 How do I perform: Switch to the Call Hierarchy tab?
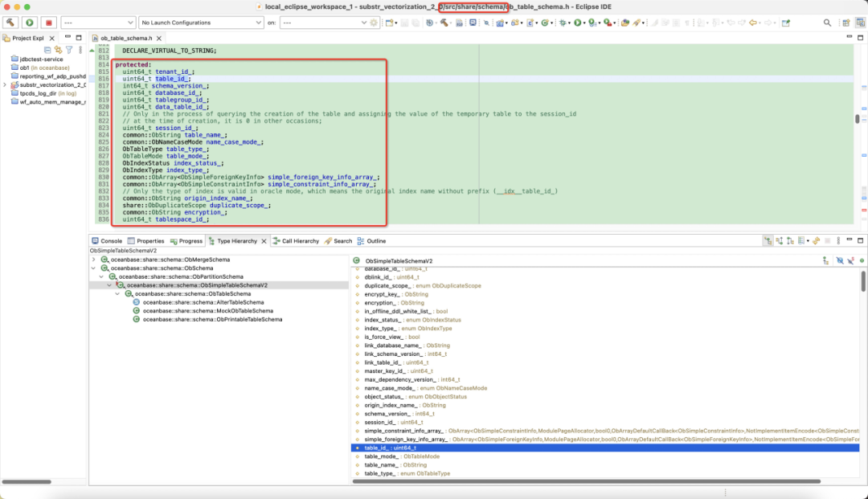point(296,241)
